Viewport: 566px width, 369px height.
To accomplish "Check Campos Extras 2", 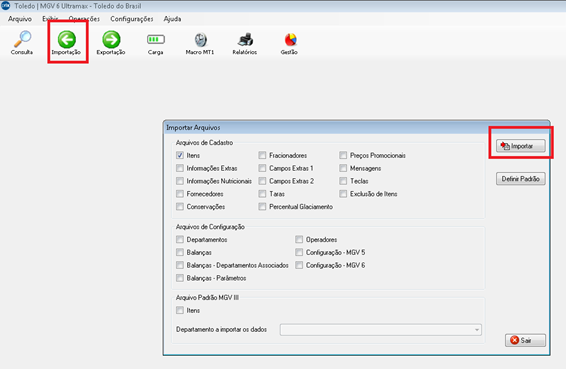I will point(262,181).
